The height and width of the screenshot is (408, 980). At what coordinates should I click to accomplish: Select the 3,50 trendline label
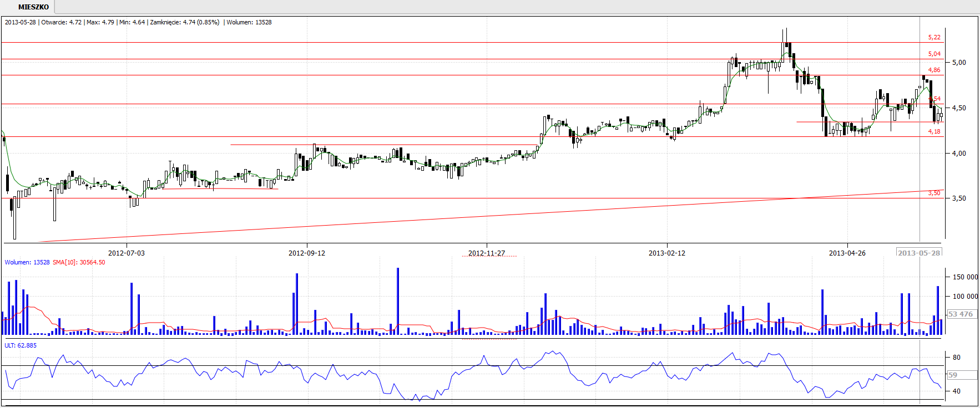pos(934,193)
